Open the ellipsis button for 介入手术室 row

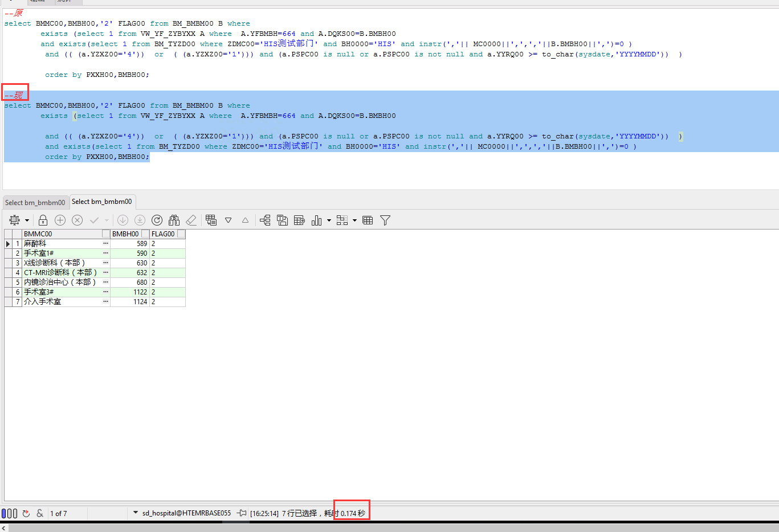point(106,302)
